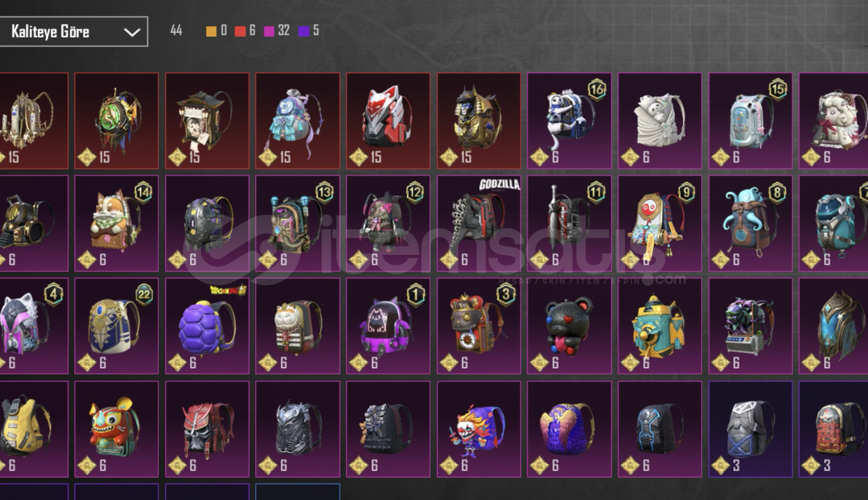Select the Godzilla backpack skin
This screenshot has width=868, height=500.
point(478,223)
